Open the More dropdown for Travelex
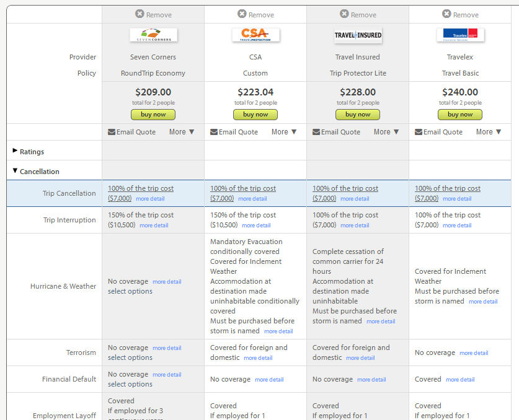The width and height of the screenshot is (519, 420). click(489, 132)
